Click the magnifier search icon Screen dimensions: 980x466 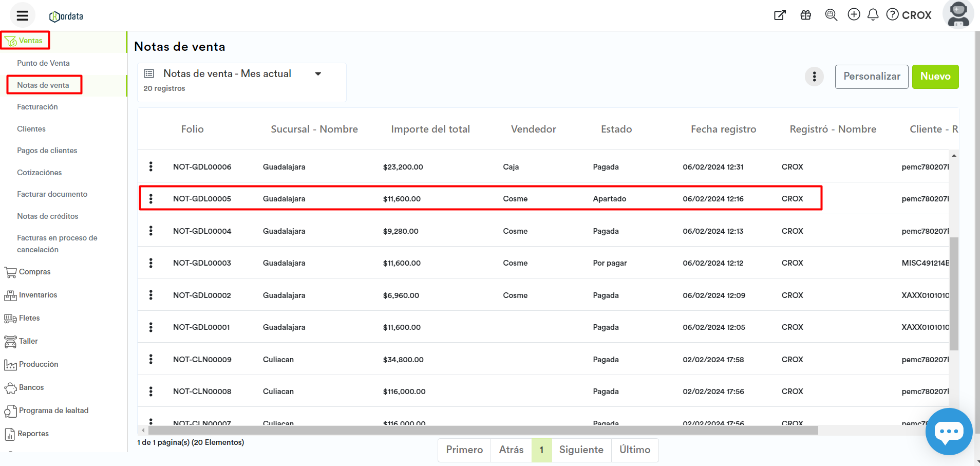[x=831, y=15]
